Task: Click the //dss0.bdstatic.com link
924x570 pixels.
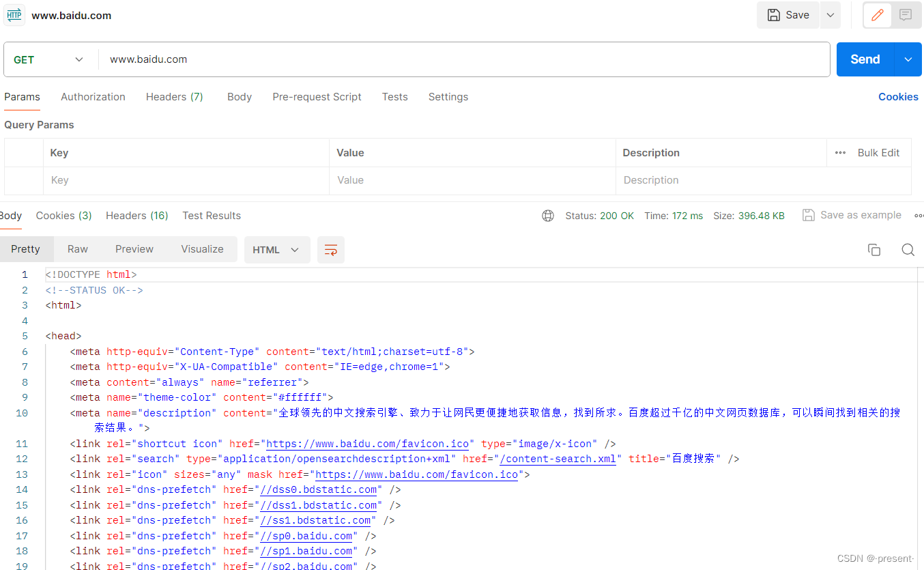Action: click(319, 489)
